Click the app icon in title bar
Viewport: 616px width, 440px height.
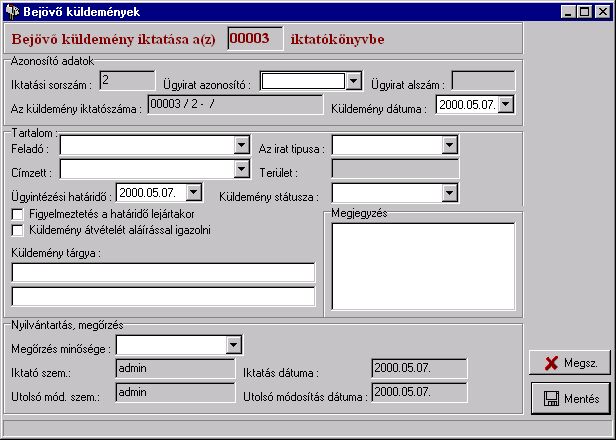(x=12, y=11)
